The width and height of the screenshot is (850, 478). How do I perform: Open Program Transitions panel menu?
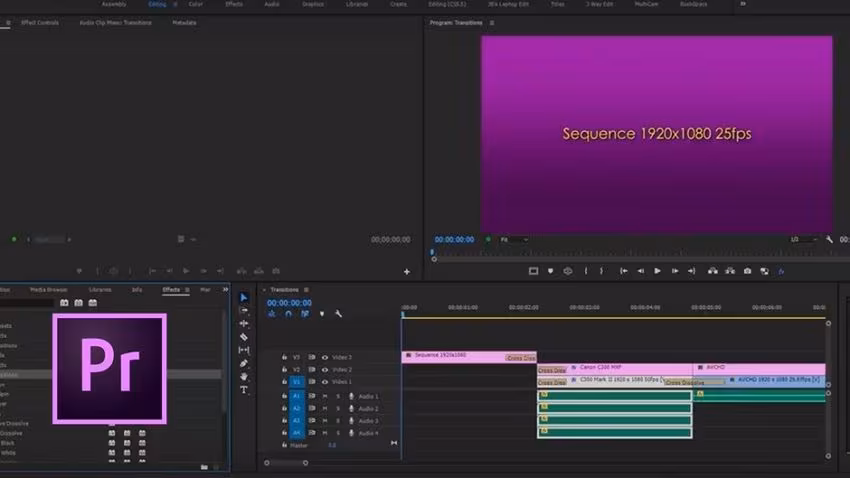pos(492,23)
